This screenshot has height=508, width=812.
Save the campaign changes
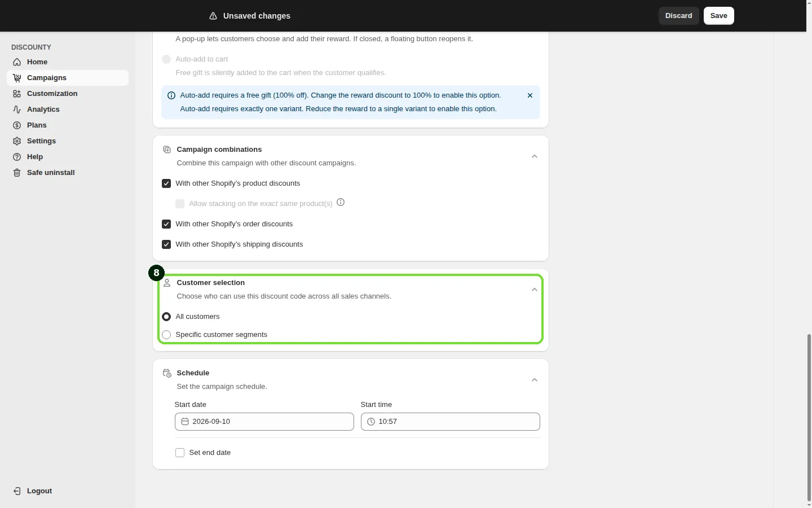(x=719, y=16)
